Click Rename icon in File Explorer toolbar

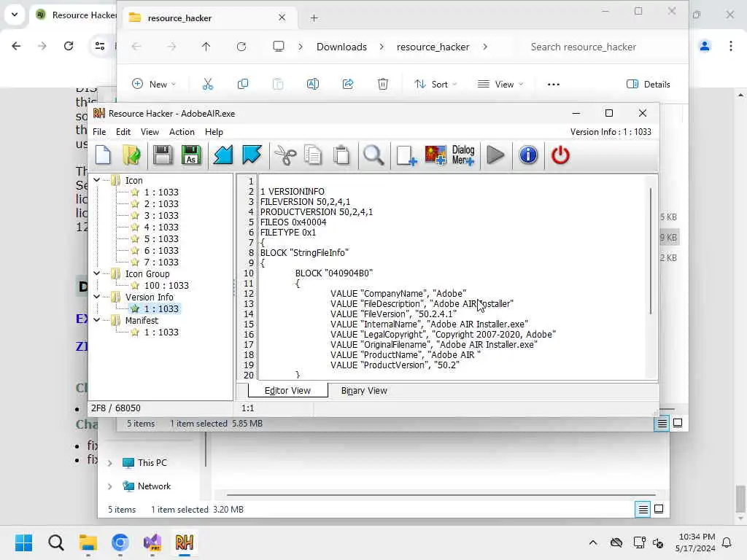312,85
